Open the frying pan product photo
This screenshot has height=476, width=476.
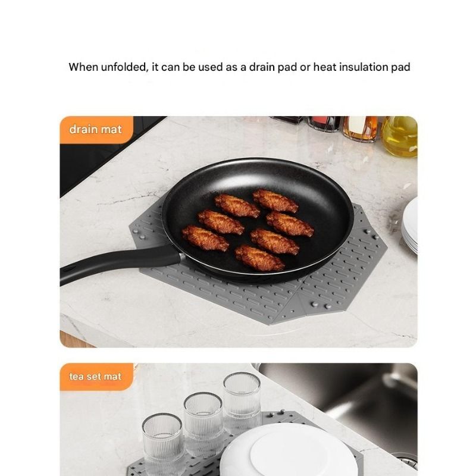coord(239,231)
